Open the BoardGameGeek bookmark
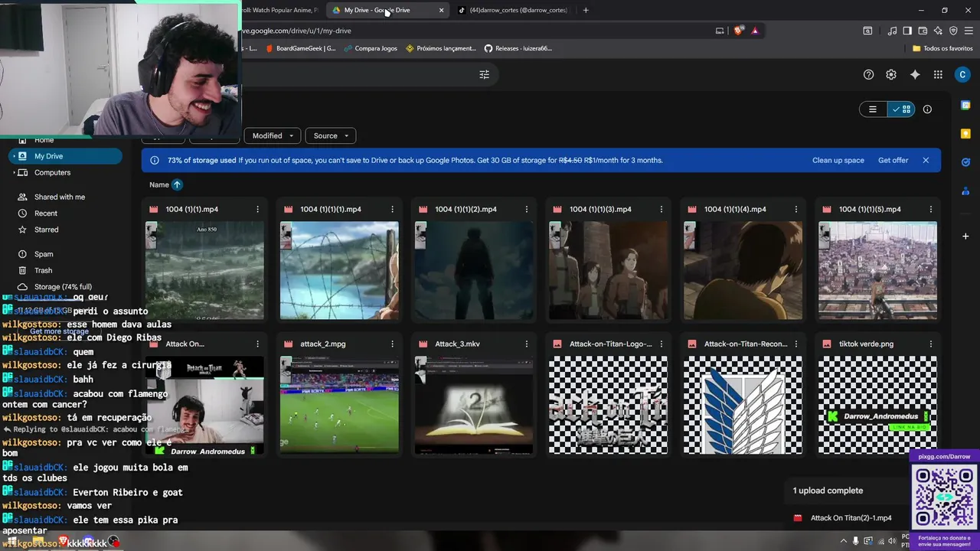The image size is (980, 551). [x=300, y=48]
